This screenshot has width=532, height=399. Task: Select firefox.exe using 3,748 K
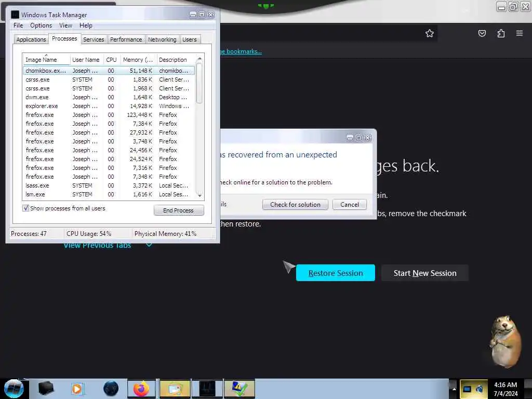tap(109, 141)
